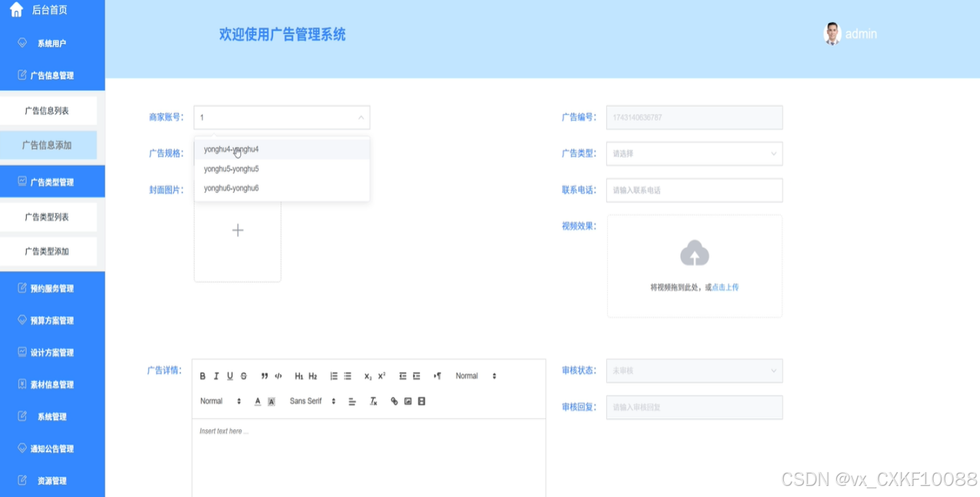980x497 pixels.
Task: Click the home icon beside 后台首页
Action: [x=17, y=10]
